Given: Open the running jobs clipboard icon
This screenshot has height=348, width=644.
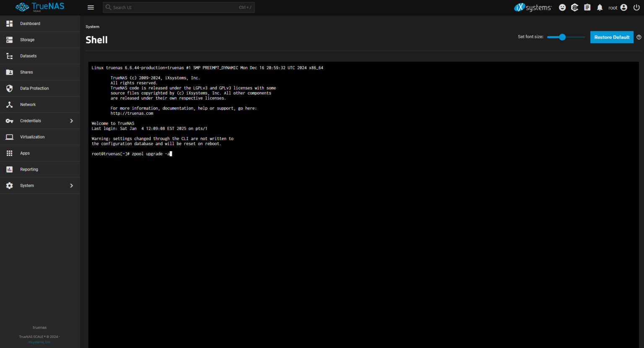Looking at the screenshot, I should [587, 7].
